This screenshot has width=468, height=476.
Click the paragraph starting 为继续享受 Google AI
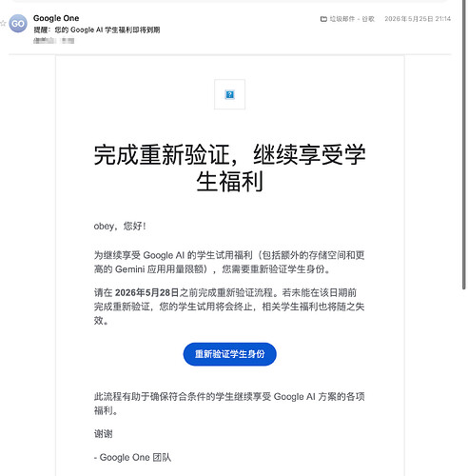229,262
